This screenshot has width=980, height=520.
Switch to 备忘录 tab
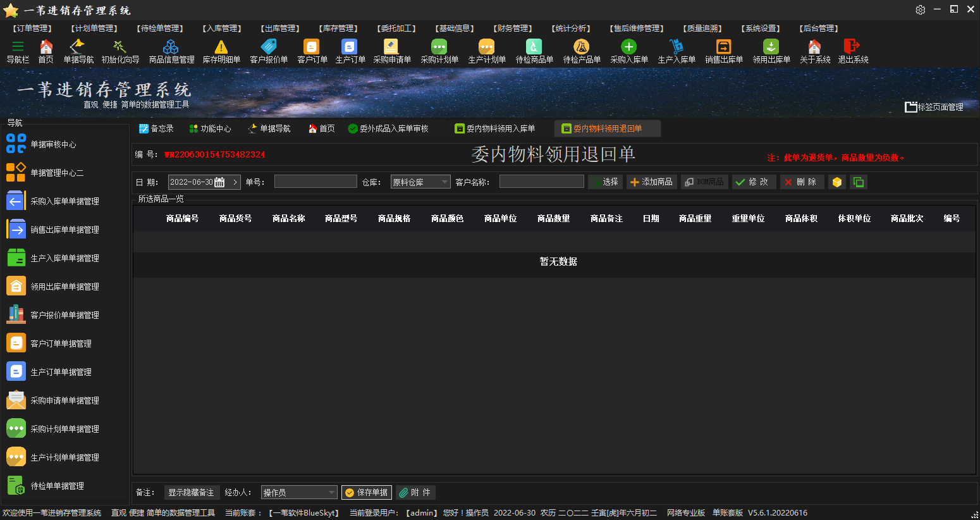click(156, 128)
